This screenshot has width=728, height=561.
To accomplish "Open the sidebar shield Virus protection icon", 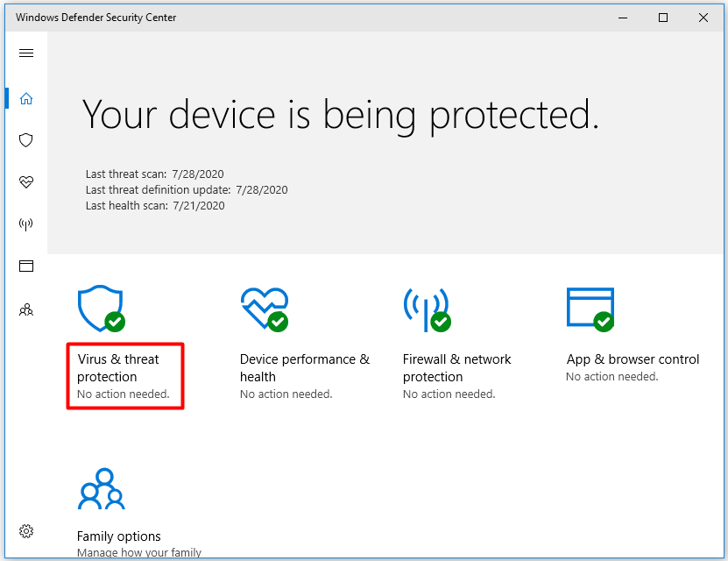I will click(x=26, y=140).
